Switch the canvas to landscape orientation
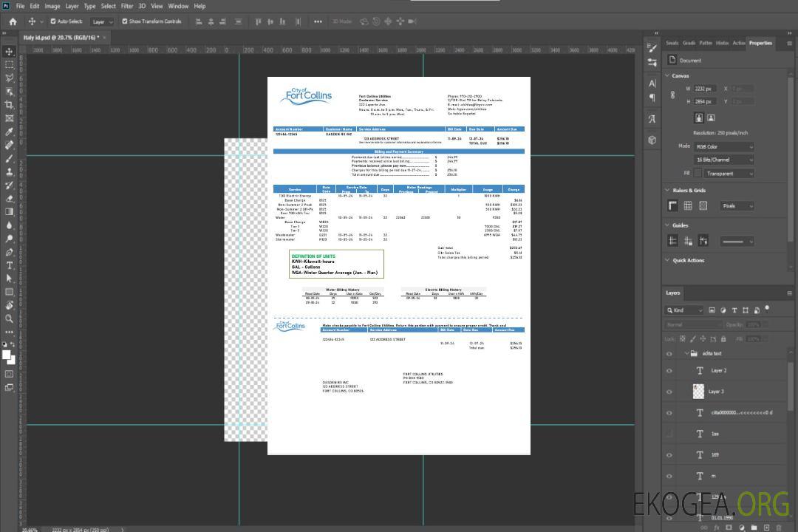This screenshot has width=798, height=532. [x=711, y=117]
